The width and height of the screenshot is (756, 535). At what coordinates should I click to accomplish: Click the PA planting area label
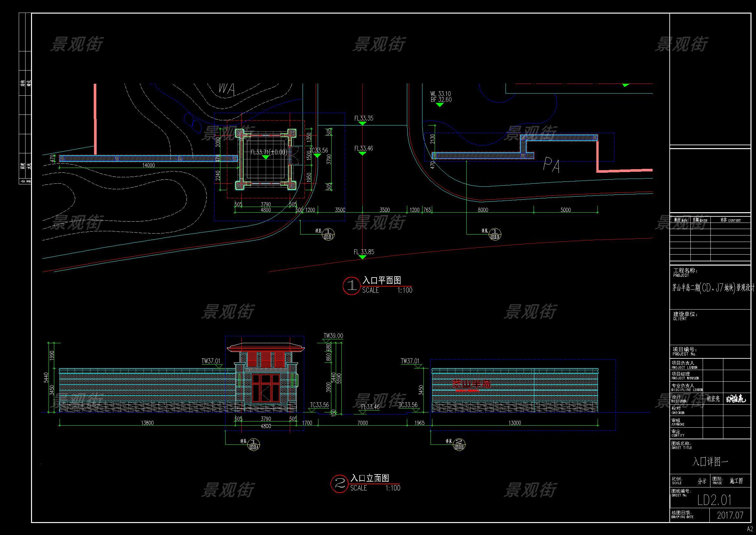pos(551,165)
